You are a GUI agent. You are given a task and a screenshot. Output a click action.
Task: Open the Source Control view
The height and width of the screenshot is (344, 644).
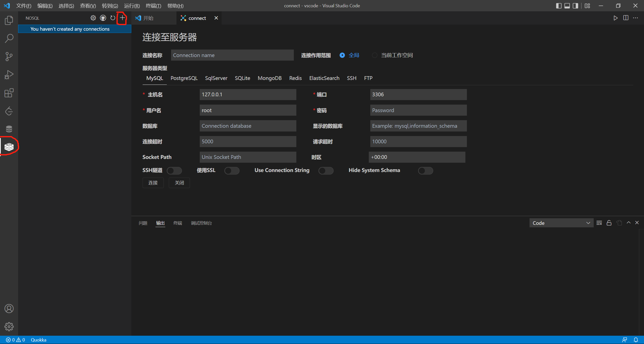9,56
